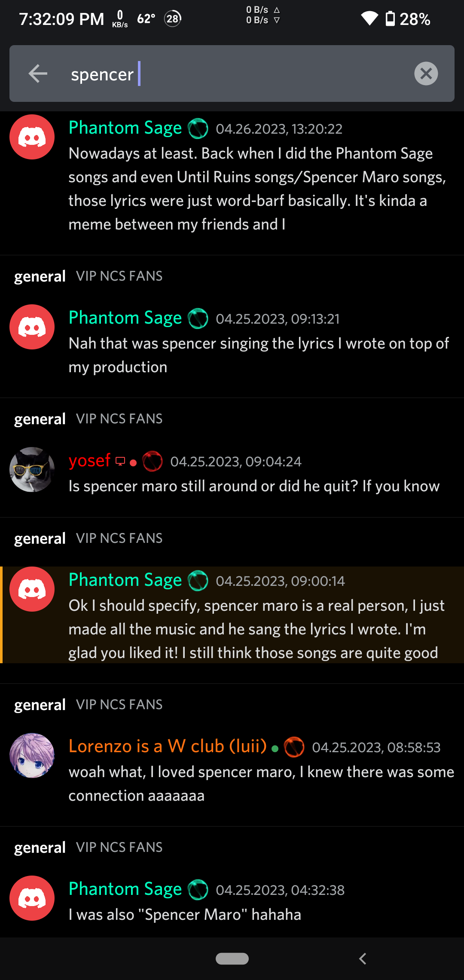Open yosef username link
The height and width of the screenshot is (980, 464).
(89, 461)
